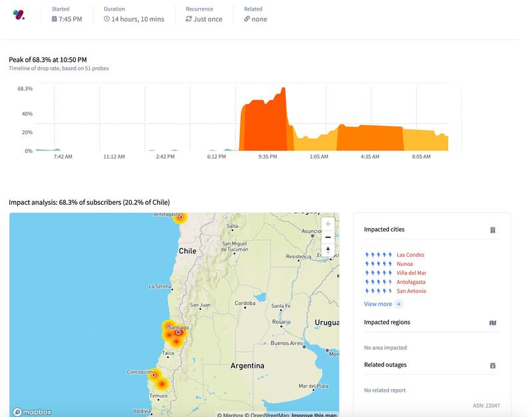Click the provider logo in the header

(x=19, y=15)
